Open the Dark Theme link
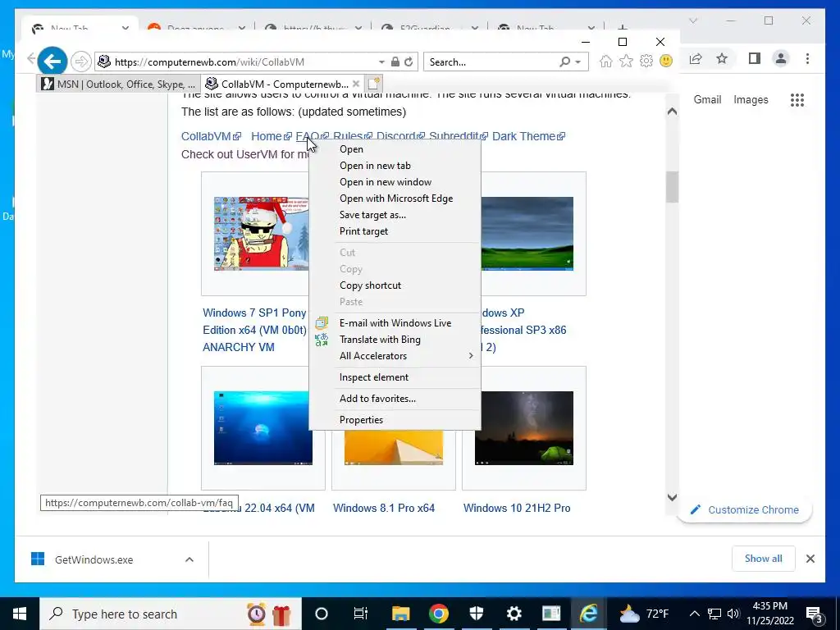The width and height of the screenshot is (840, 630). [528, 136]
